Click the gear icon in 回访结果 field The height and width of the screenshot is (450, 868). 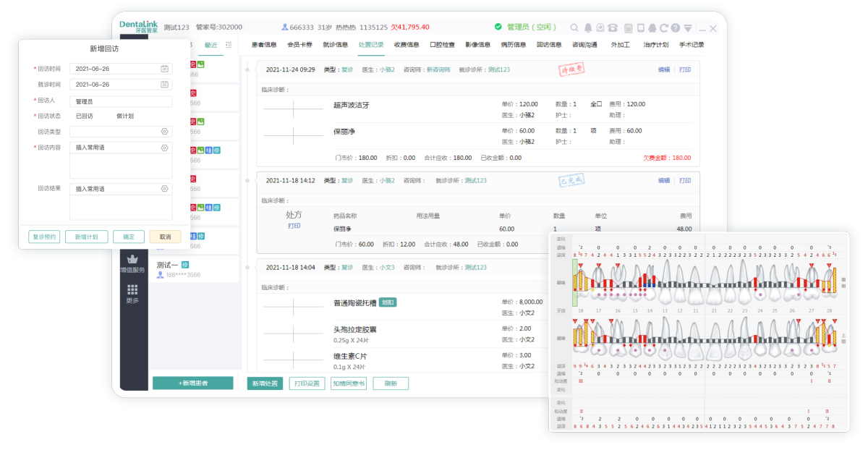[164, 189]
